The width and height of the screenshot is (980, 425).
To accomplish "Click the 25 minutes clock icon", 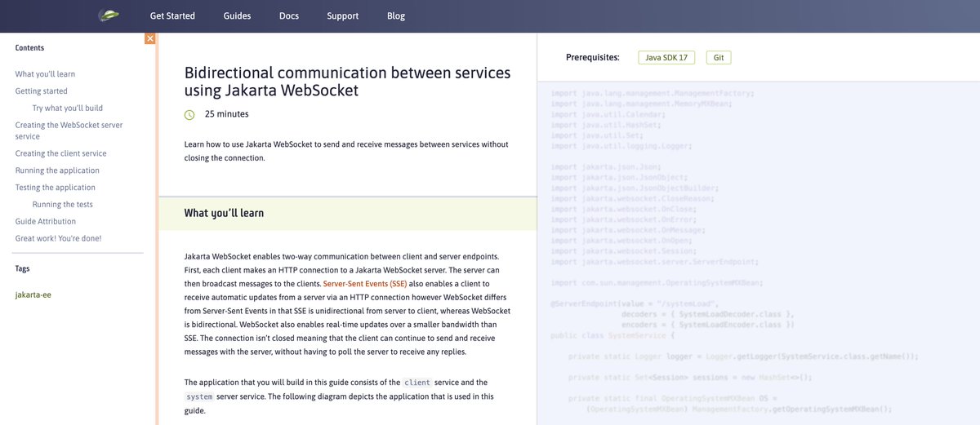I will click(189, 114).
